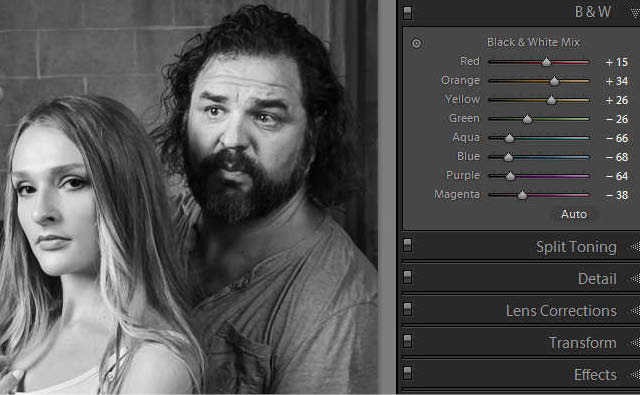The image size is (640, 395).
Task: Click the Blue slider label
Action: pos(469,156)
